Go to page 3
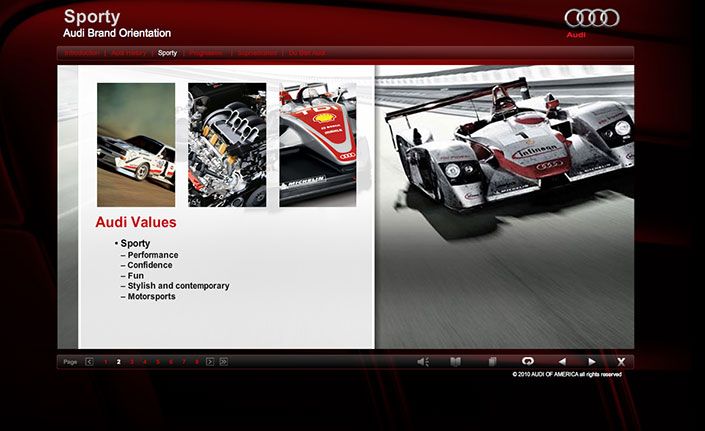705x431 pixels. tap(132, 362)
